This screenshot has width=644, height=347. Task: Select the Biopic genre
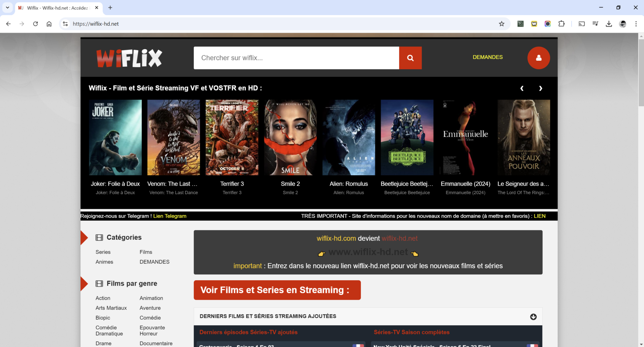103,318
